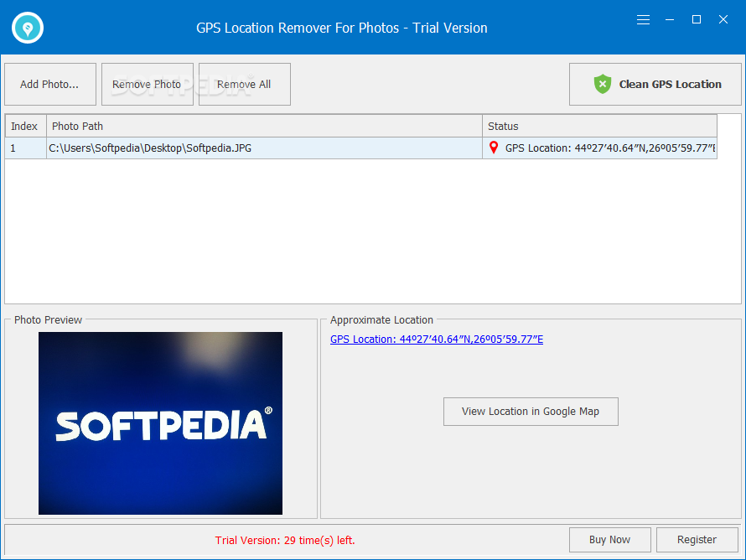The image size is (746, 560).
Task: Maximize the application window
Action: click(x=697, y=19)
